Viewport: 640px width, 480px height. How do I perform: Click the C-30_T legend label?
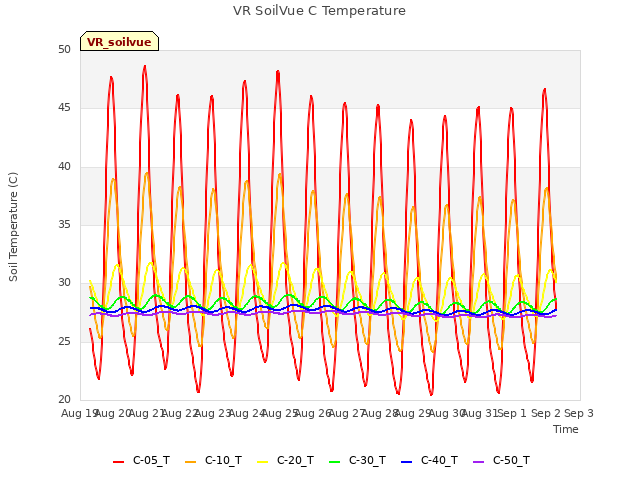[x=367, y=460]
